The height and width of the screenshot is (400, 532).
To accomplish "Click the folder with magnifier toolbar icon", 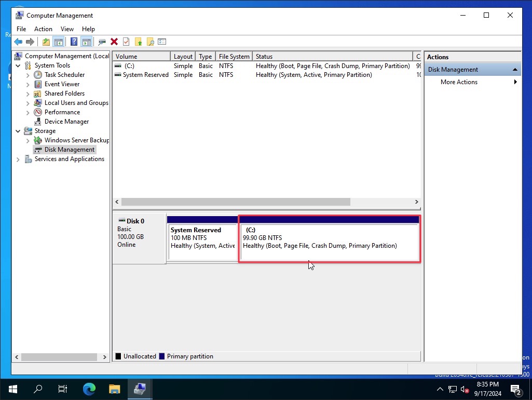I will (x=151, y=42).
